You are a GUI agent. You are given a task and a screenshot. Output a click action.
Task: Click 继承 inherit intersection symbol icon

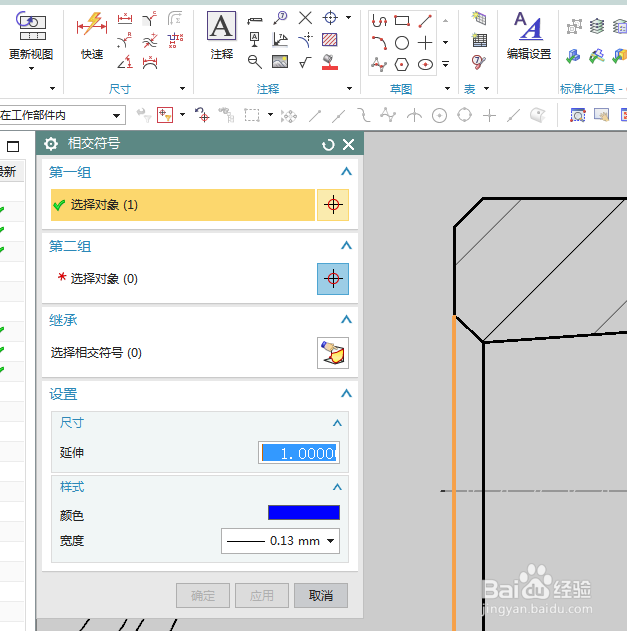(x=333, y=353)
